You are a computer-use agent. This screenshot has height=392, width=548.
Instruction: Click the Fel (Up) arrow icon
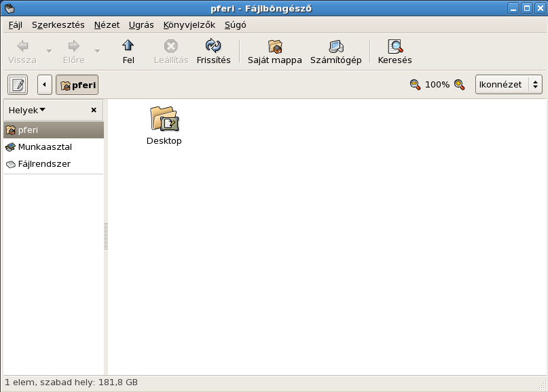point(128,46)
